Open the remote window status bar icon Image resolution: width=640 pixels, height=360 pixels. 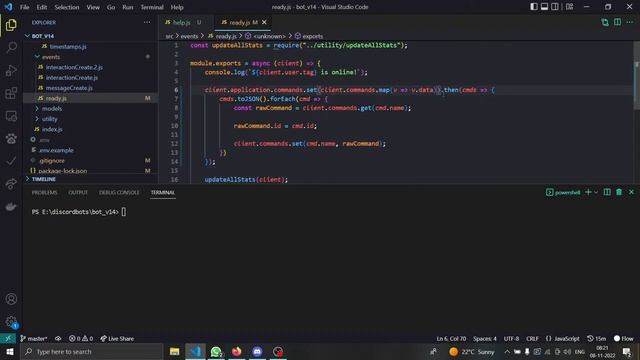8,338
